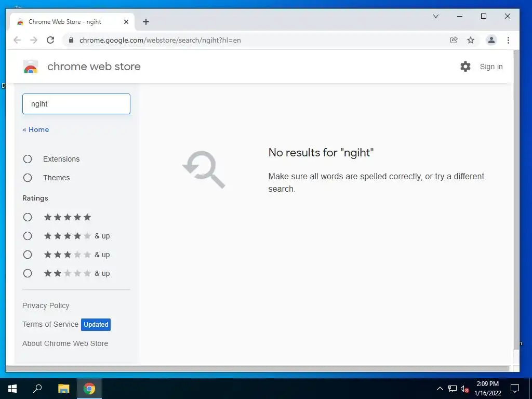
Task: Open About Chrome Web Store link
Action: [x=65, y=343]
